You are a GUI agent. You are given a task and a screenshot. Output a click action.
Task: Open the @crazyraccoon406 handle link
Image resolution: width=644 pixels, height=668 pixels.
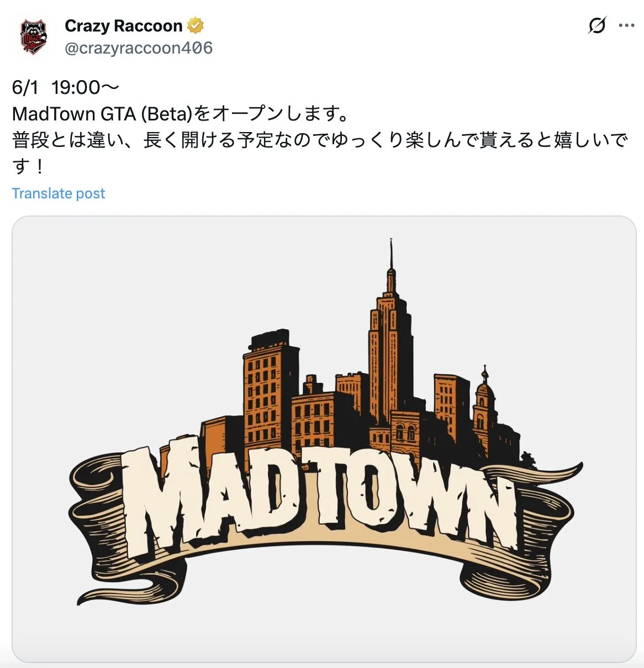pos(139,48)
